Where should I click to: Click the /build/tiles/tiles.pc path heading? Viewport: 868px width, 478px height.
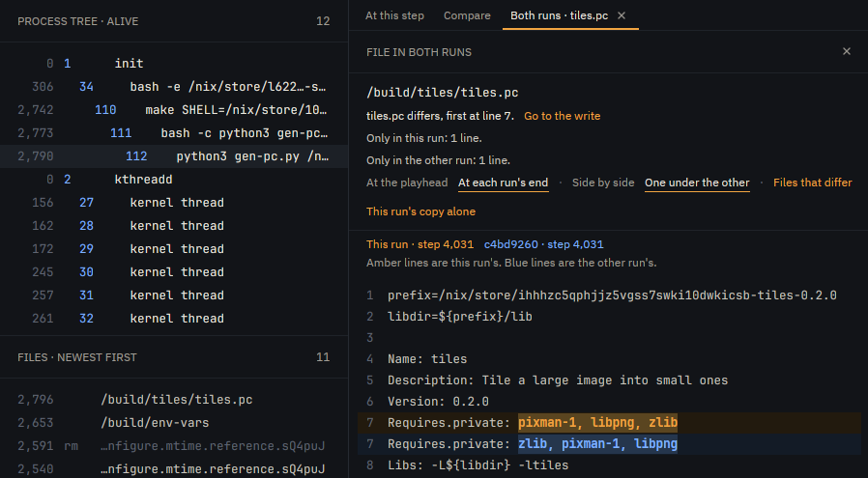pyautogui.click(x=443, y=93)
